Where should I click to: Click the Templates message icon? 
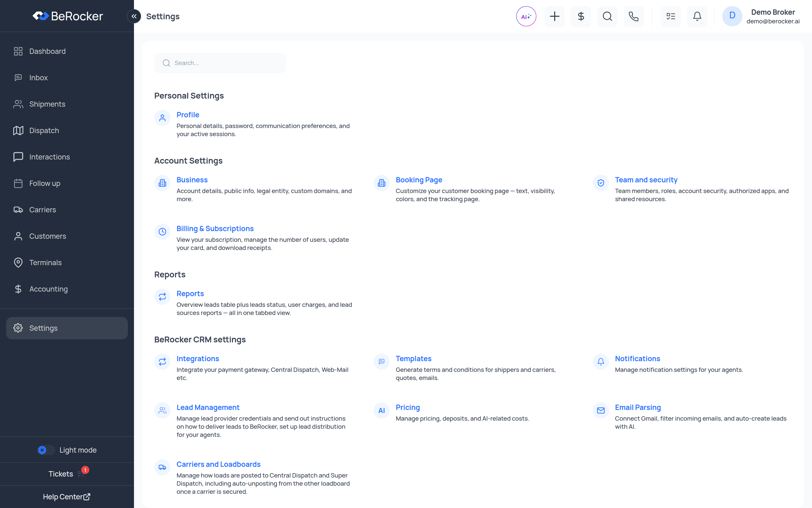(x=381, y=362)
